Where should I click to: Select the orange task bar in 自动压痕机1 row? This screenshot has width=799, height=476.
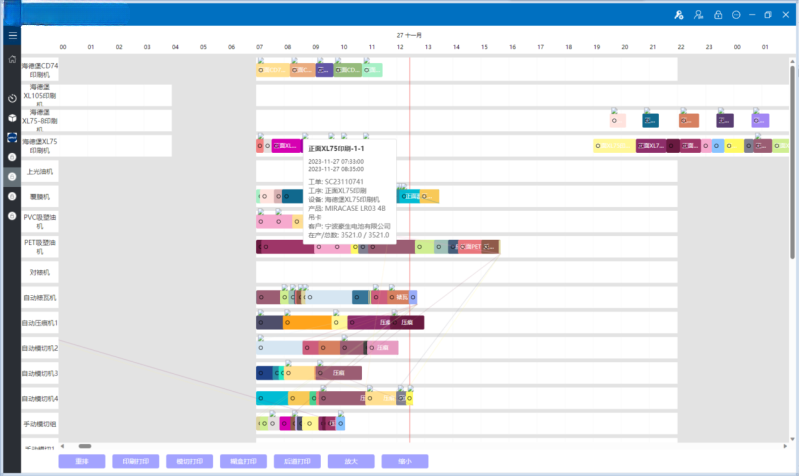tap(308, 323)
